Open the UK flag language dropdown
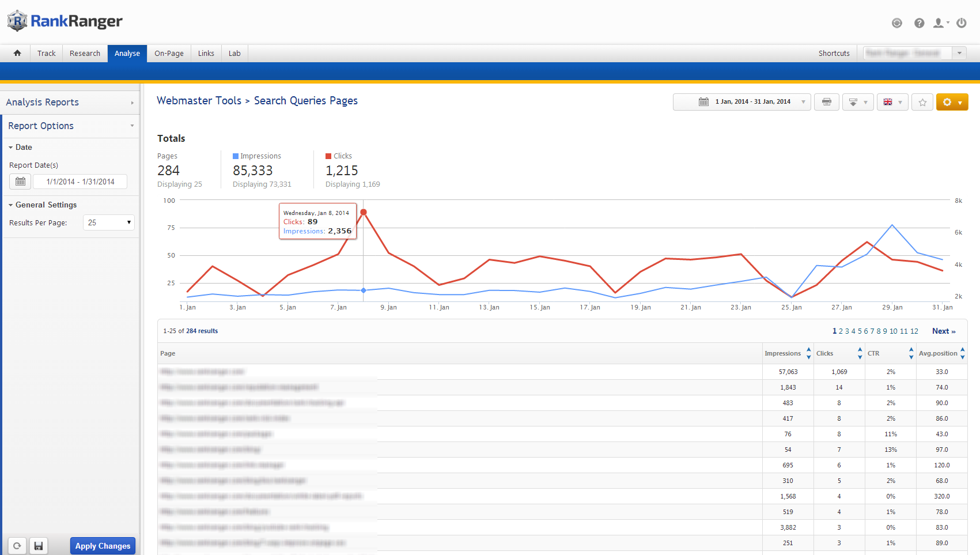Image resolution: width=980 pixels, height=555 pixels. (x=892, y=102)
